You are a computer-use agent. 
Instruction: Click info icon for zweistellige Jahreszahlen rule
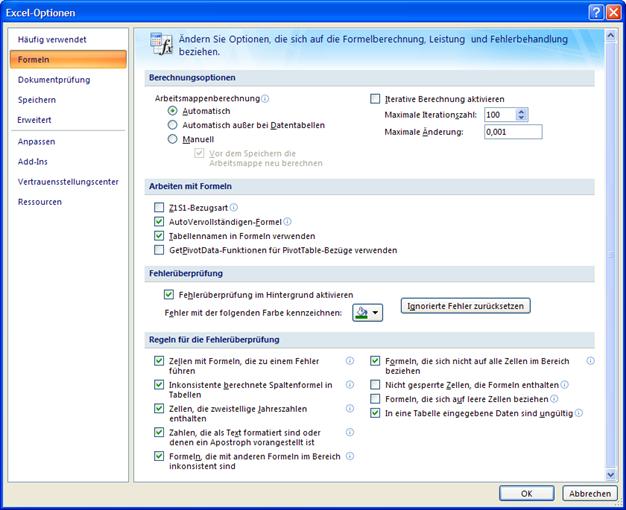coord(350,408)
